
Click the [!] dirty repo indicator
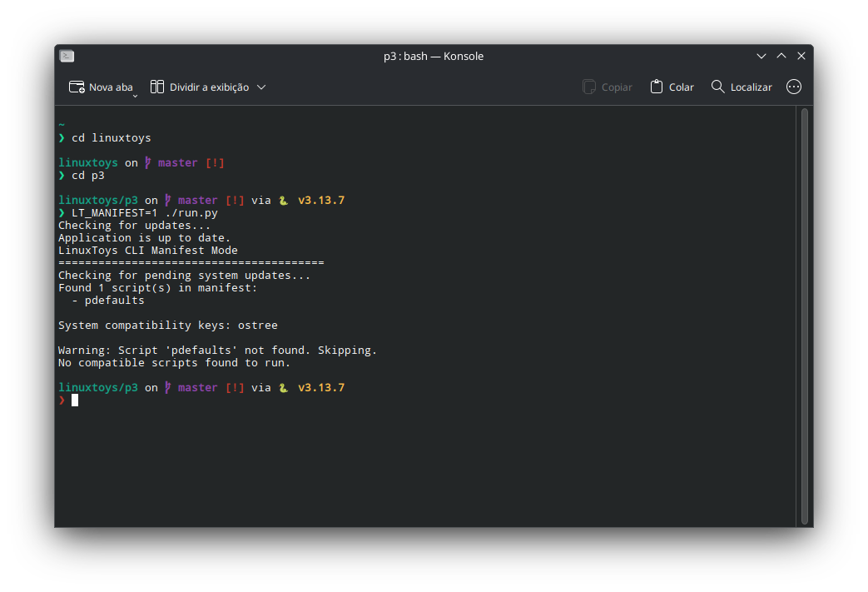tap(234, 387)
